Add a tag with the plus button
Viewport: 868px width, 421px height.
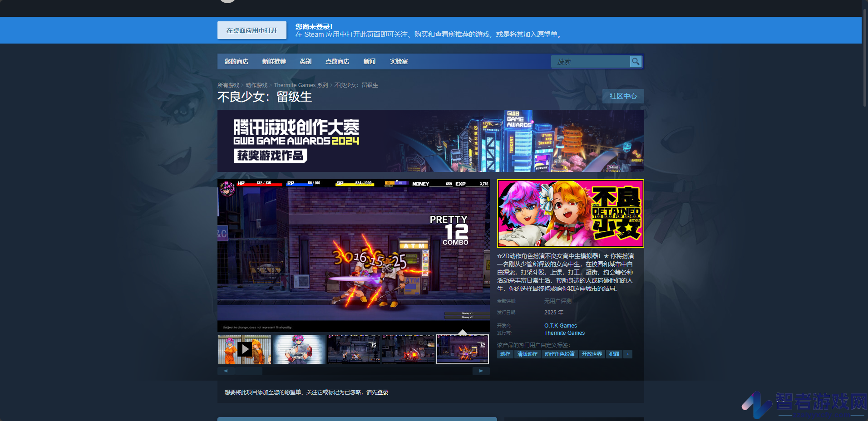point(628,354)
